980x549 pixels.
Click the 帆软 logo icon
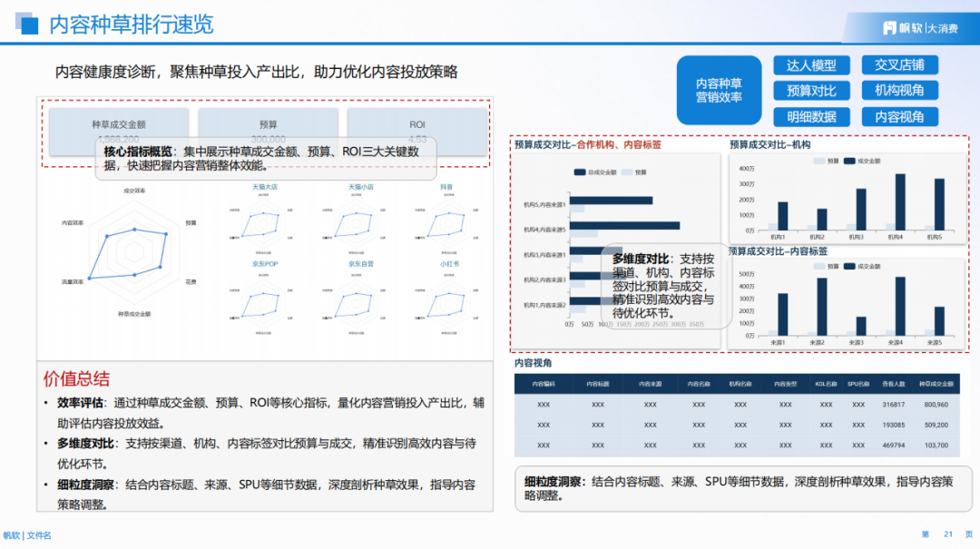pyautogui.click(x=890, y=27)
